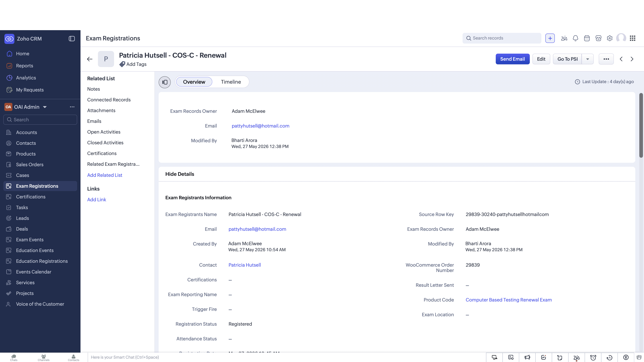Open Computer Based Testing Renewal Exam link
This screenshot has width=644, height=362.
pyautogui.click(x=508, y=300)
